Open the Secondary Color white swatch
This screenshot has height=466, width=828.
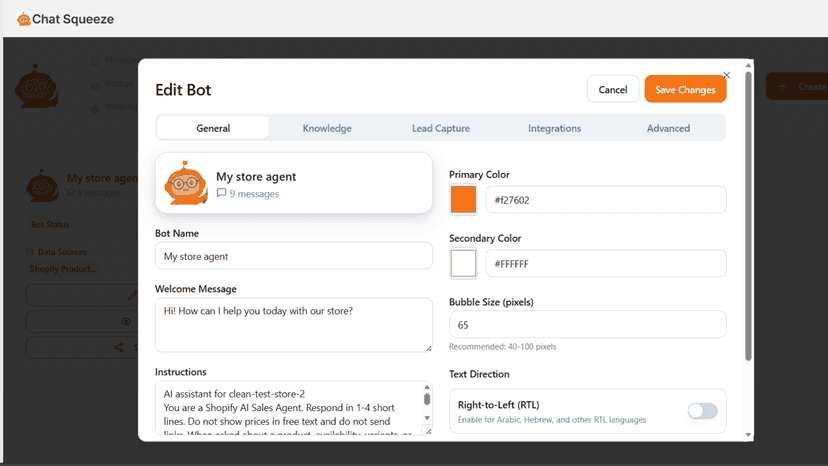coord(463,263)
